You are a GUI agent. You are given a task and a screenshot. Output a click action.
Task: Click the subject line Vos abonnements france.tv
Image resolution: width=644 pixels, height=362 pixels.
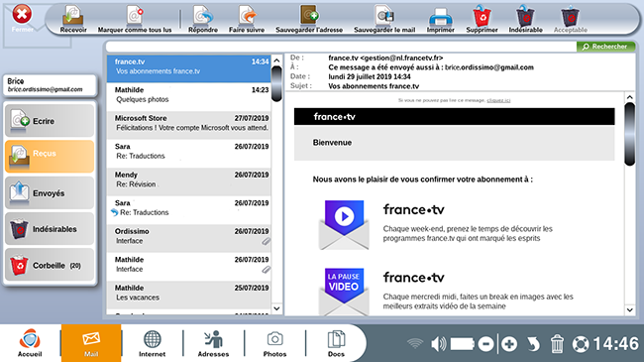tap(374, 86)
